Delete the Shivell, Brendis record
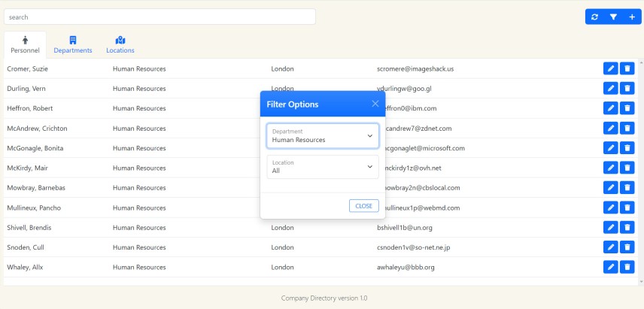The width and height of the screenshot is (644, 309). pyautogui.click(x=627, y=227)
